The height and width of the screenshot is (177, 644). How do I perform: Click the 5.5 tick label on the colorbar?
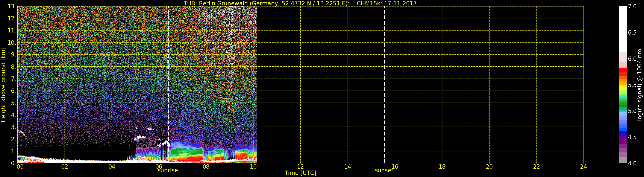[x=632, y=85]
